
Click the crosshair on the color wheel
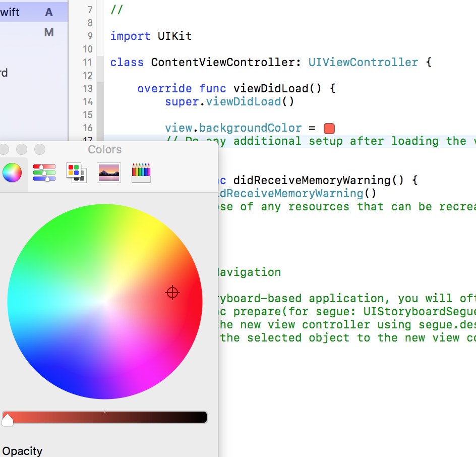point(172,293)
